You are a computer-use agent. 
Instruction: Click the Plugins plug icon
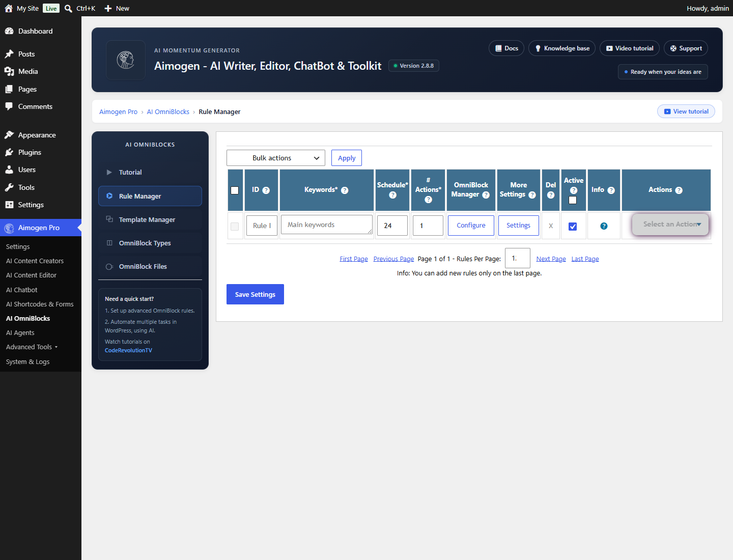[x=9, y=152]
